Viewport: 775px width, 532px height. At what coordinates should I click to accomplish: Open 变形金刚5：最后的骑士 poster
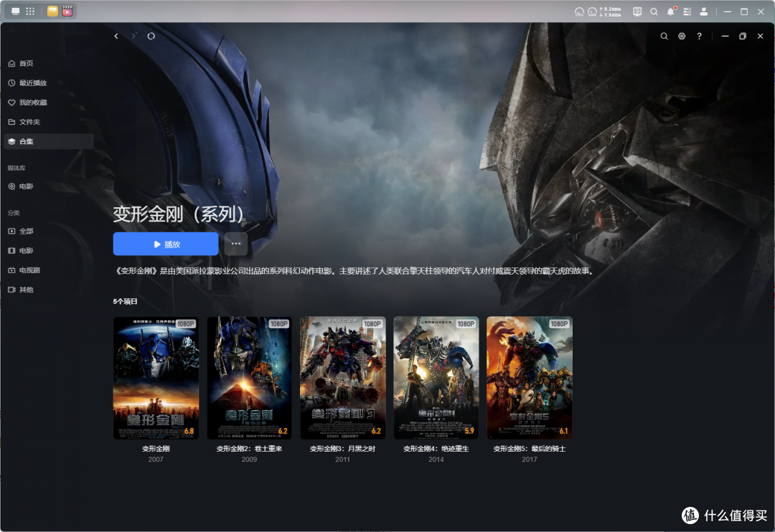coord(530,378)
